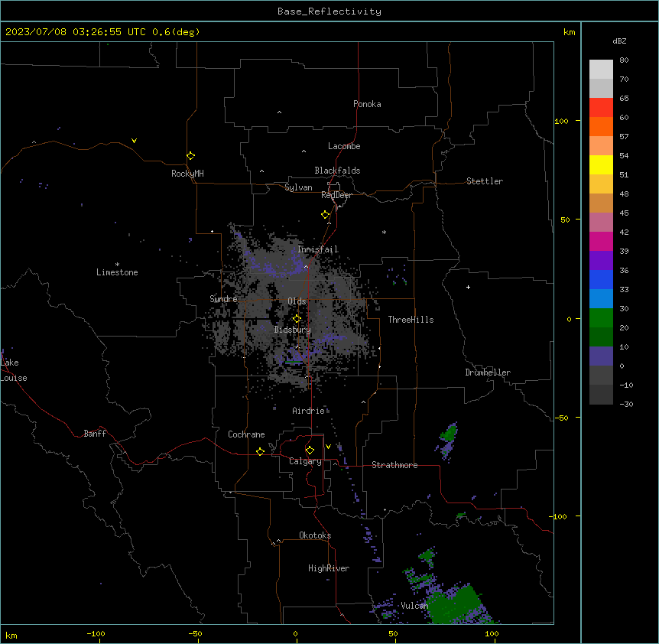Click the white plus marker northwest of Drumheller
The image size is (659, 644).
tap(468, 287)
